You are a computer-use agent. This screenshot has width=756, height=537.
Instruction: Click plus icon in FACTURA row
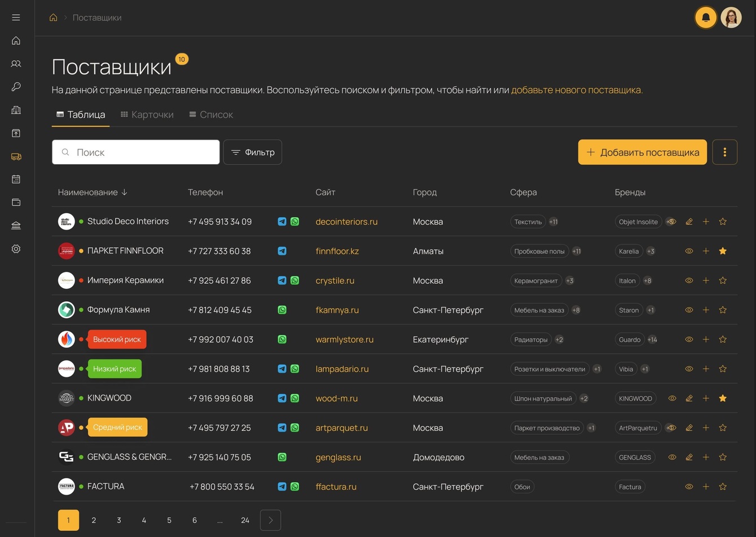(706, 486)
